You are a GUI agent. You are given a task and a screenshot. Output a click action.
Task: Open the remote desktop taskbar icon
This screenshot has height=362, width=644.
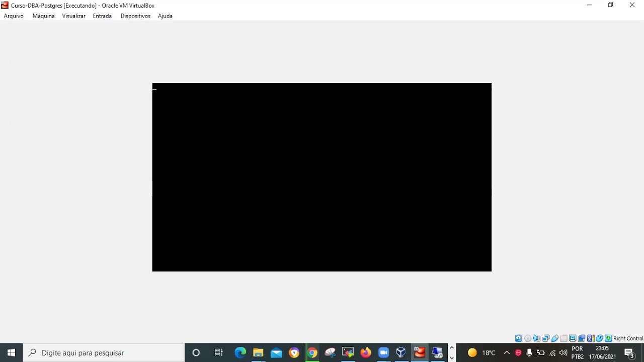(438, 352)
